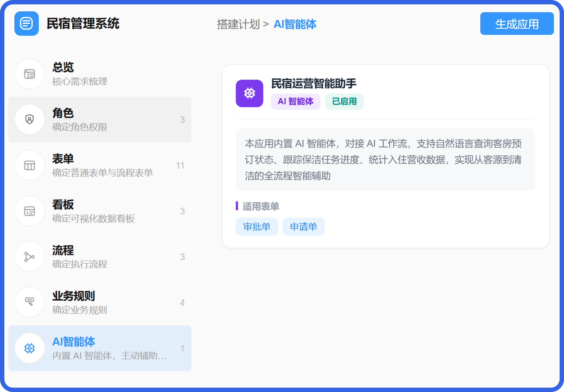Click the 确定业务规则 subtitle
The height and width of the screenshot is (392, 564).
pyautogui.click(x=80, y=310)
